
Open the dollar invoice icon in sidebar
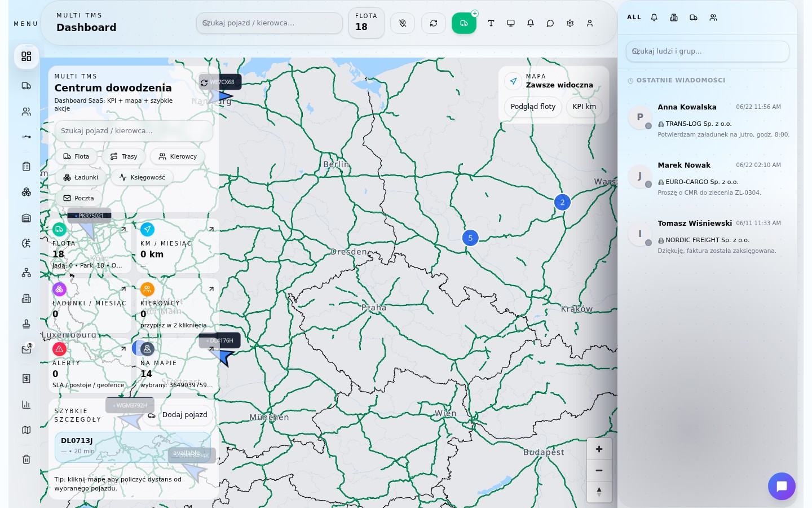click(26, 379)
